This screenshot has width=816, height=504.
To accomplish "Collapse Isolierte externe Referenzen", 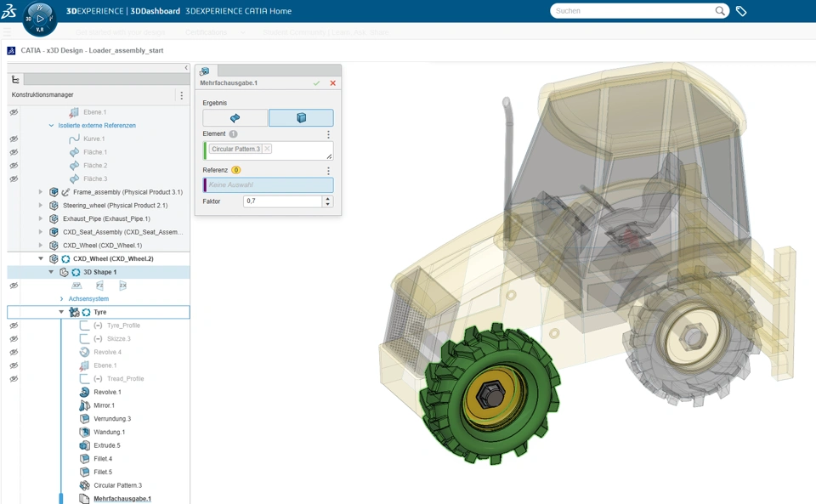I will [51, 125].
